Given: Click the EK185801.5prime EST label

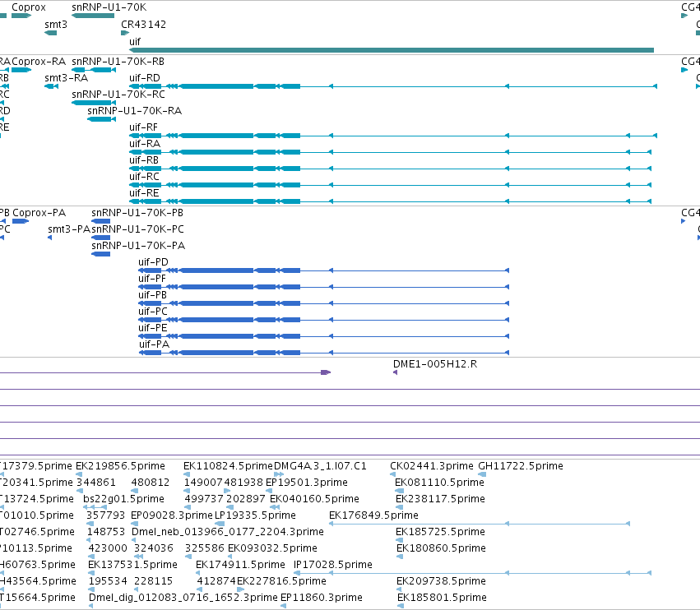Looking at the screenshot, I should pos(442,598).
